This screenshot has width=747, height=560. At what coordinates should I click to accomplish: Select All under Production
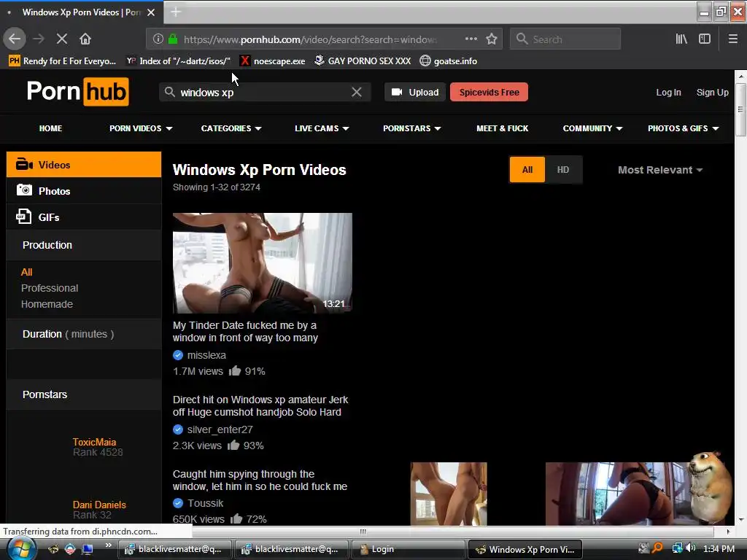[27, 273]
